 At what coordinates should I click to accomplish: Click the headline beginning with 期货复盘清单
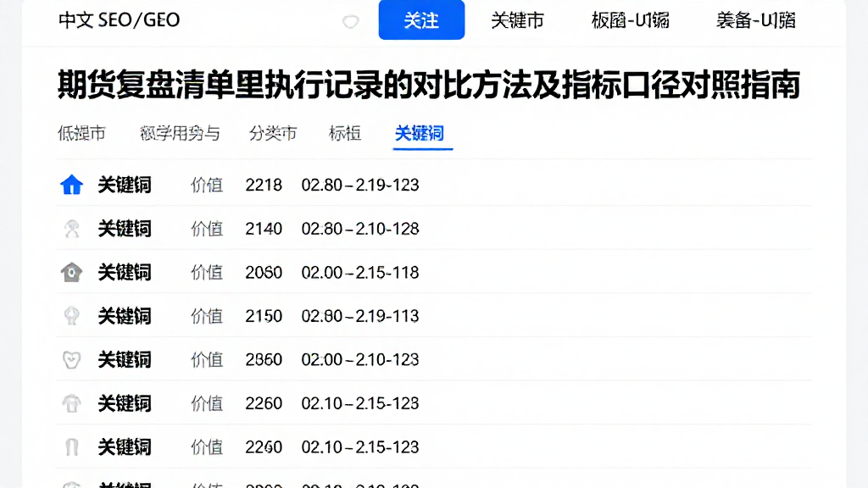429,85
